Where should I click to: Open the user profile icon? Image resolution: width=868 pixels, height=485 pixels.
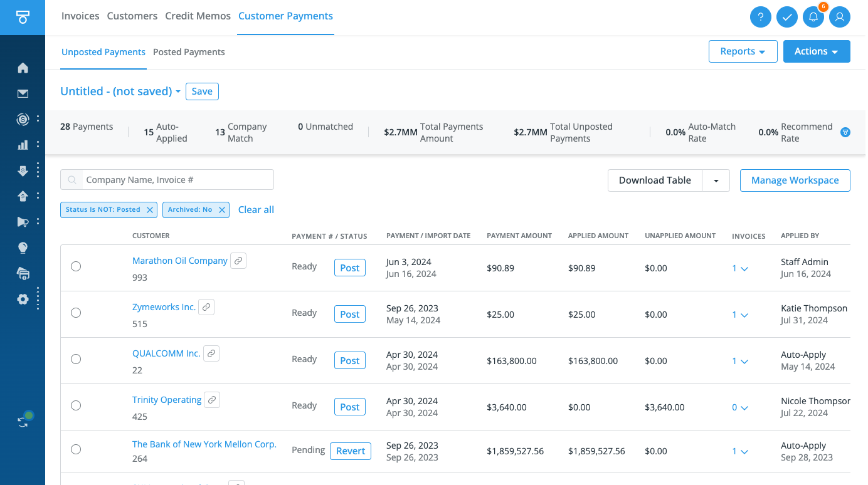(x=840, y=17)
